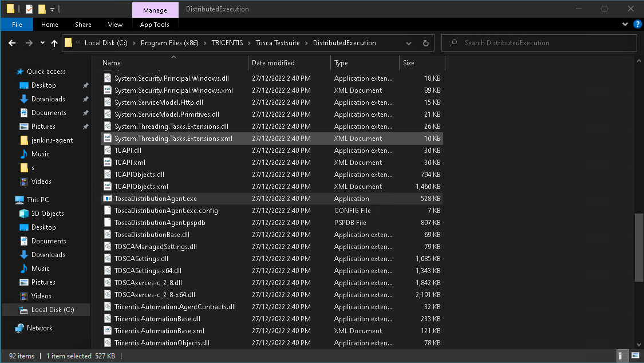Switch to large icons view in the status bar
The width and height of the screenshot is (644, 363).
(x=637, y=356)
